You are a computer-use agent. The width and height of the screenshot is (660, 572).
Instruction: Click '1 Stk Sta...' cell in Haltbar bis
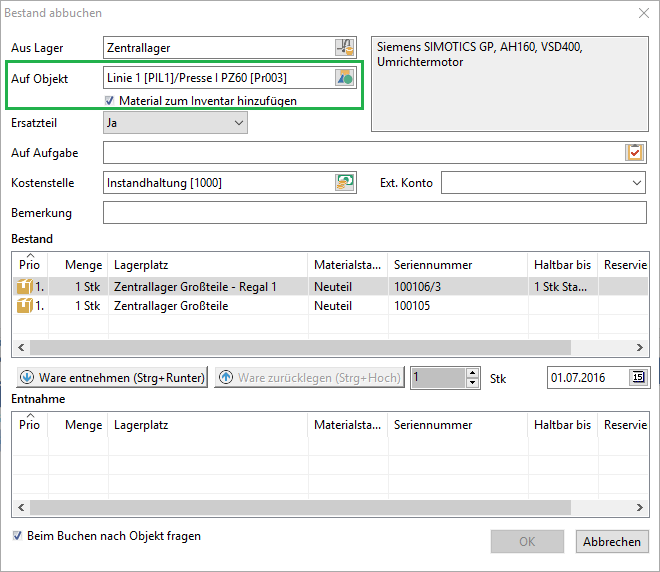pyautogui.click(x=562, y=287)
